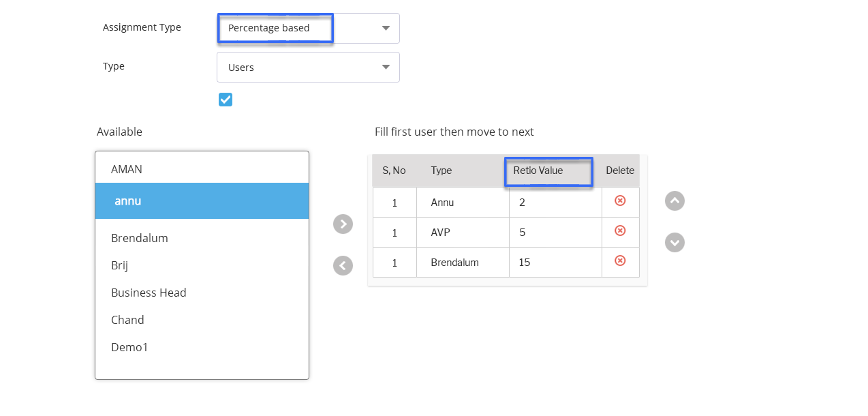The height and width of the screenshot is (416, 868).
Task: Move selected user using the right arrow icon
Action: click(343, 224)
